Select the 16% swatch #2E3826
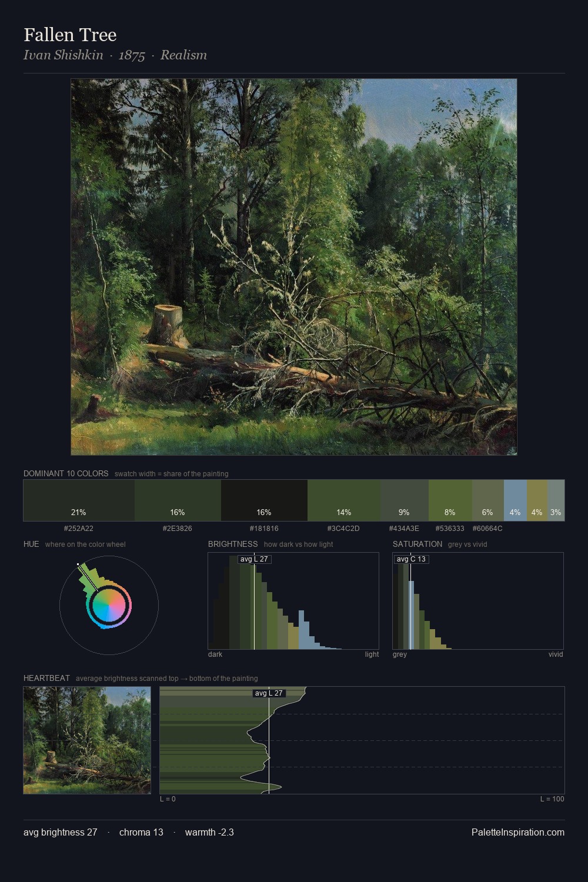588x882 pixels. tap(178, 500)
